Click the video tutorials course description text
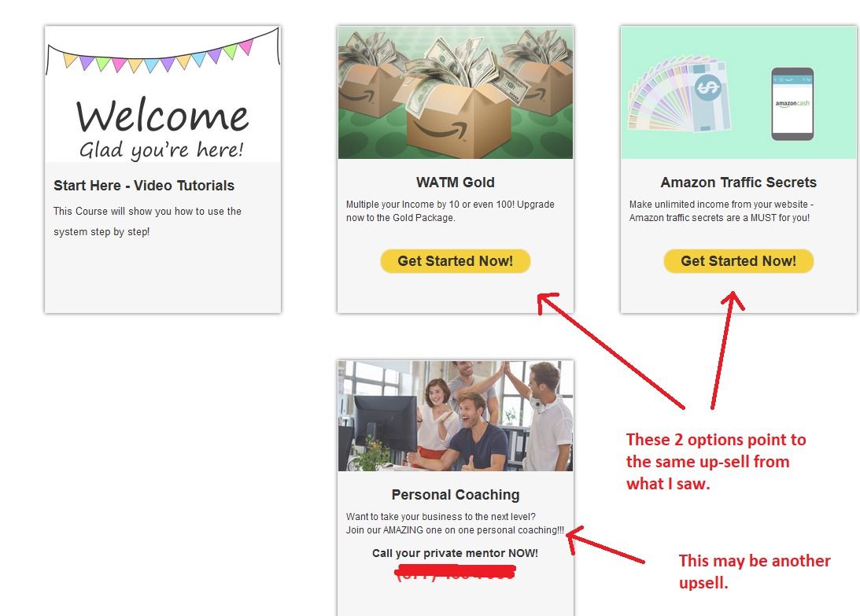Image resolution: width=860 pixels, height=616 pixels. click(147, 221)
